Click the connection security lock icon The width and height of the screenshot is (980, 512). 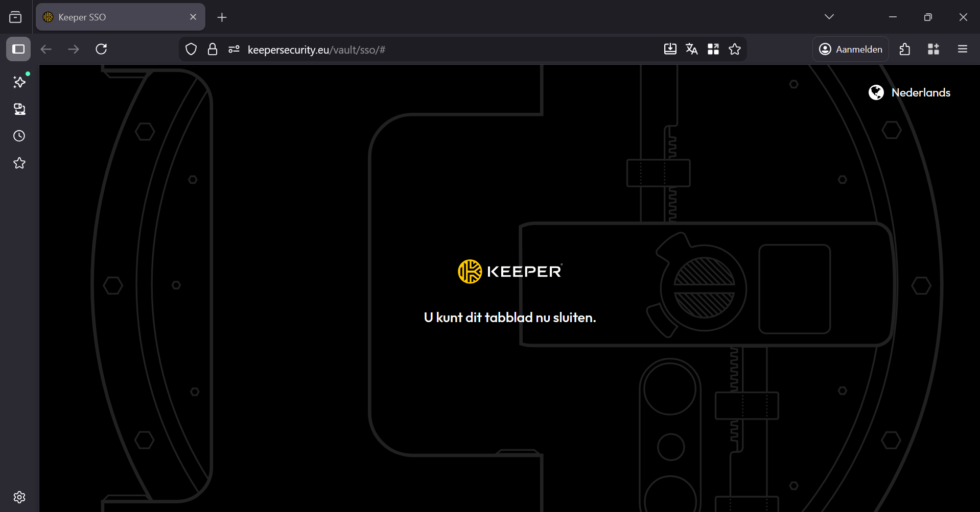click(213, 49)
